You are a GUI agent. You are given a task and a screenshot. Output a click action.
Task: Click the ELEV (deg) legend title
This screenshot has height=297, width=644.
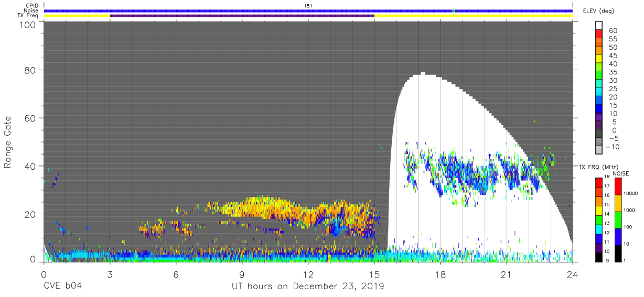coord(598,11)
